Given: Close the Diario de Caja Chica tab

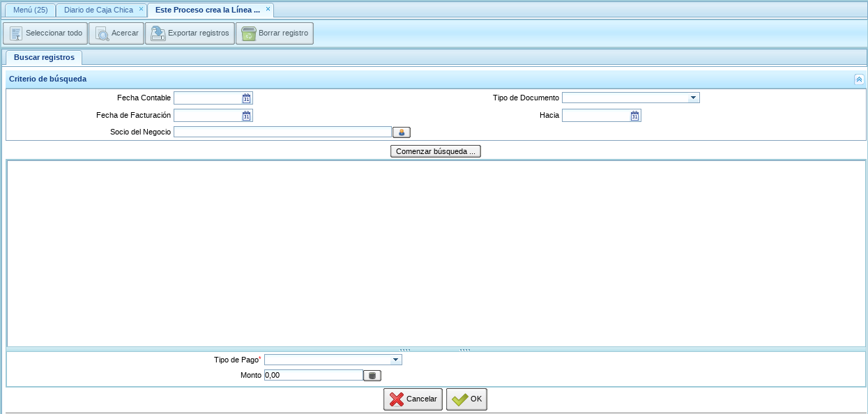Looking at the screenshot, I should pos(141,9).
